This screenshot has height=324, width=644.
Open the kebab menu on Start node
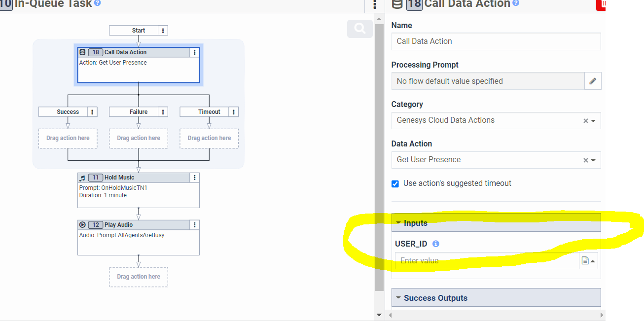pos(164,31)
